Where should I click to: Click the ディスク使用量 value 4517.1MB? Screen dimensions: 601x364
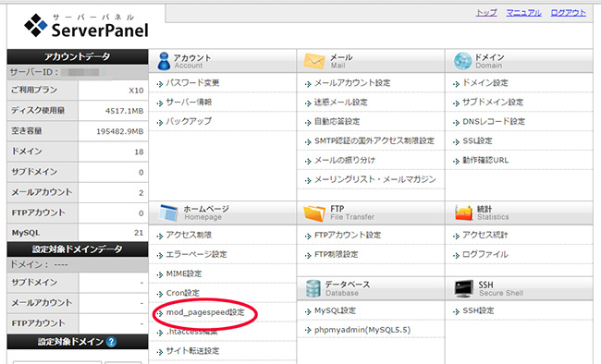pos(124,111)
